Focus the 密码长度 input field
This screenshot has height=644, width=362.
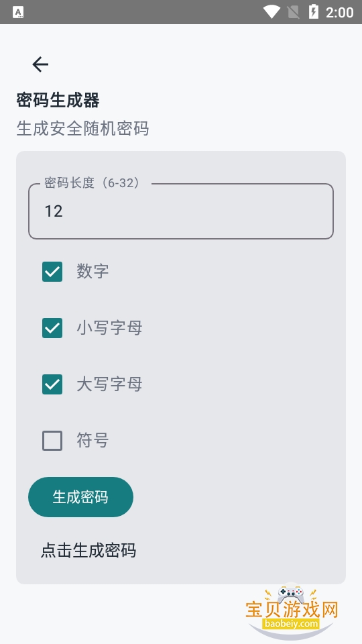180,211
